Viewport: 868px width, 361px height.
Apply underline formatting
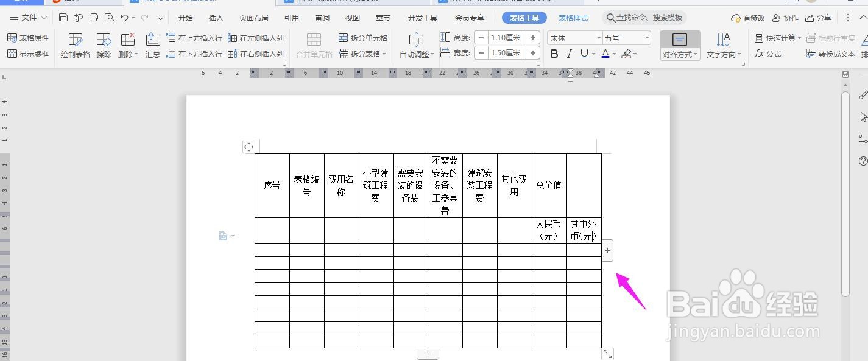coord(585,53)
